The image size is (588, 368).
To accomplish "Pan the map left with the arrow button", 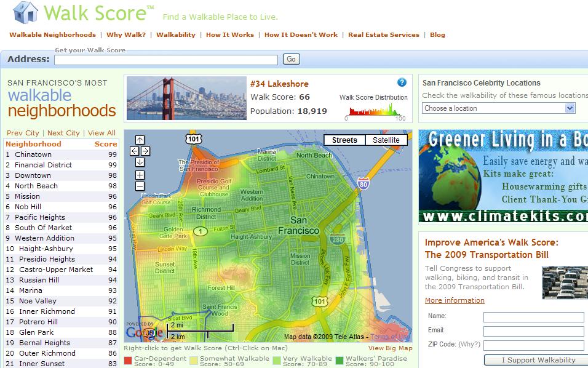I will pyautogui.click(x=134, y=151).
